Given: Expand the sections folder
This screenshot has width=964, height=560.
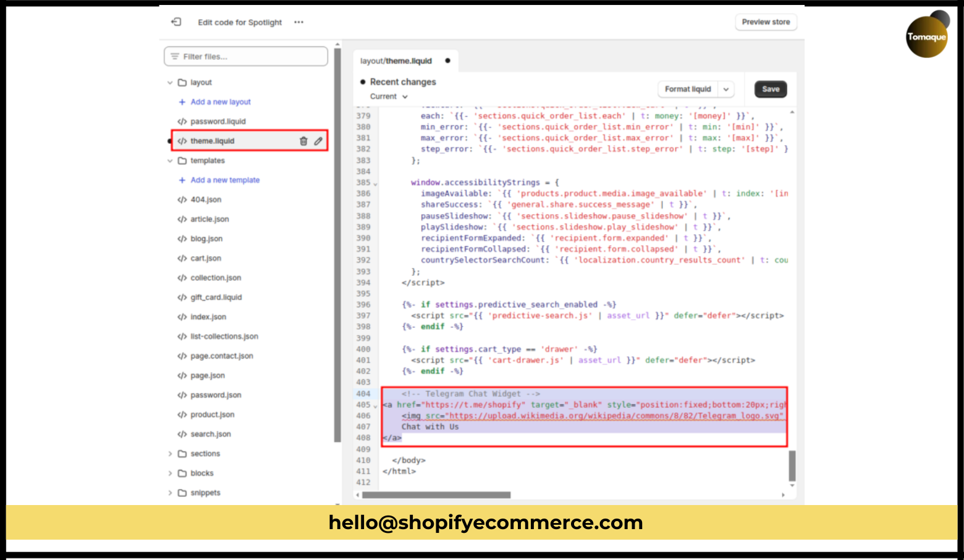Looking at the screenshot, I should [x=170, y=454].
